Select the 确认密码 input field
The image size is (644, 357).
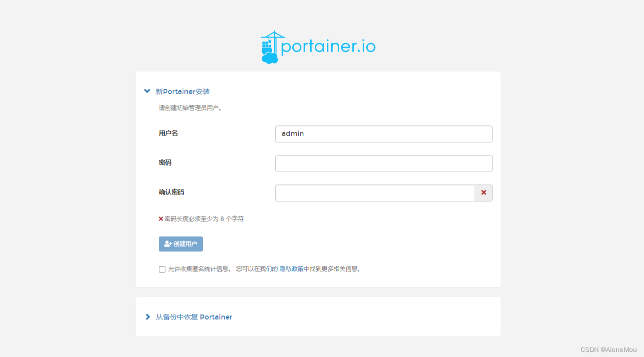coord(375,193)
